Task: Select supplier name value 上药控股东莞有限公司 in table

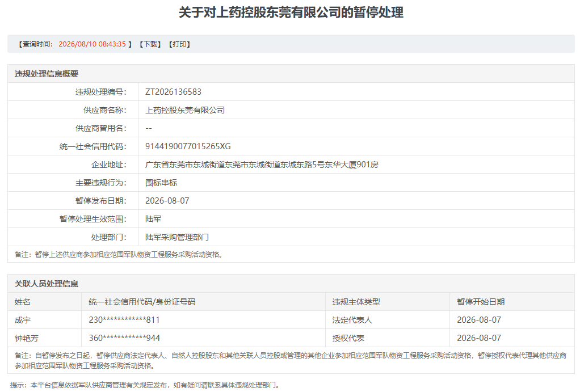Action: (x=185, y=110)
